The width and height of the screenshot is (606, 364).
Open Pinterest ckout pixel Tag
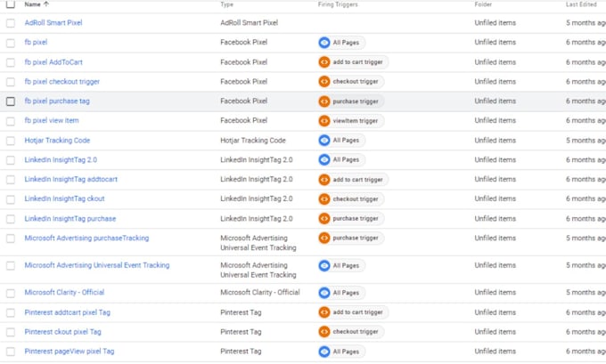(62, 332)
